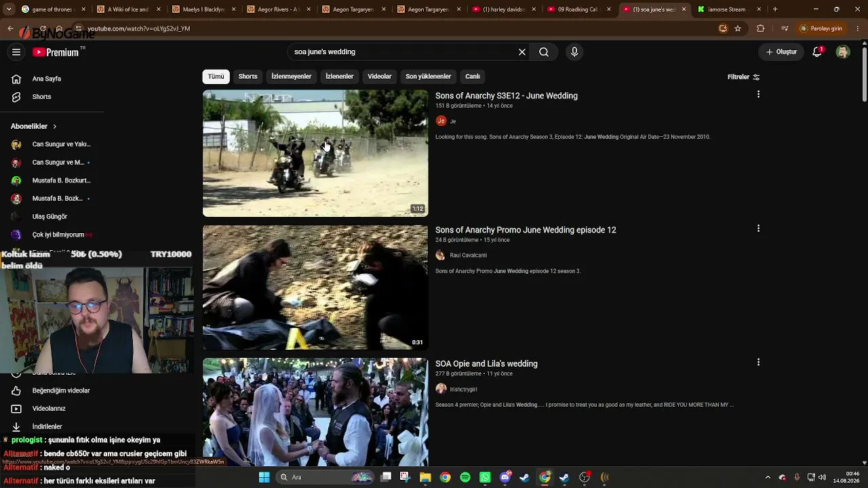
Task: Click the Oluştur create button
Action: point(781,52)
